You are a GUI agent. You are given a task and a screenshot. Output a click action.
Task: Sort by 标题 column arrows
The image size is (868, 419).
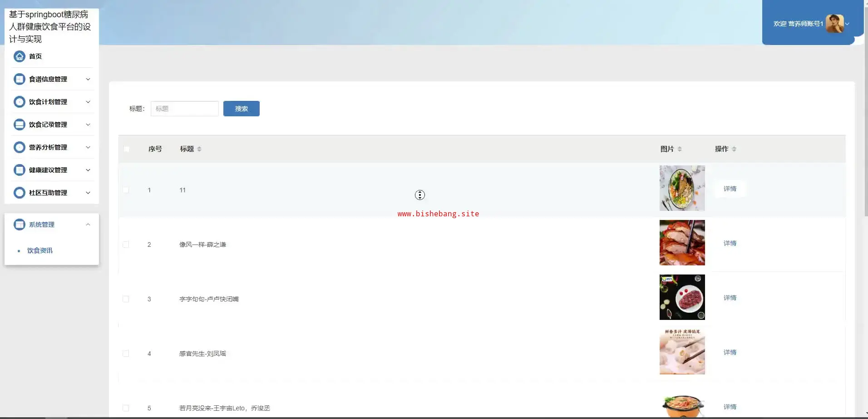click(199, 149)
